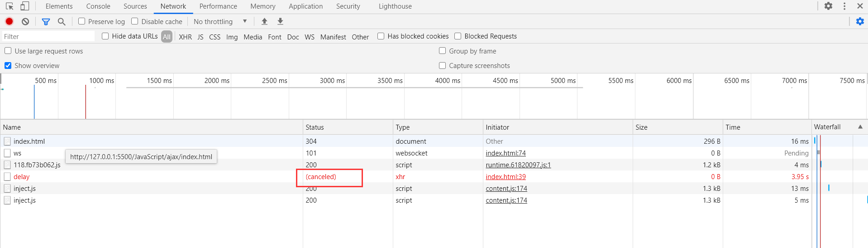Uncheck Show overview checkbox
The width and height of the screenshot is (868, 248).
pos(8,66)
